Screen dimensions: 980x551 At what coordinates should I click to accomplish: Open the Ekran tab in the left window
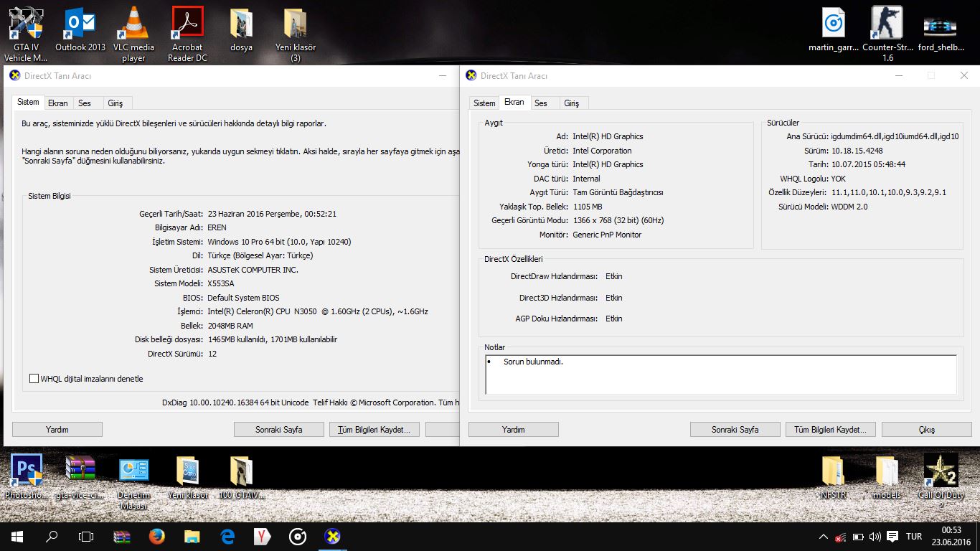pos(57,103)
